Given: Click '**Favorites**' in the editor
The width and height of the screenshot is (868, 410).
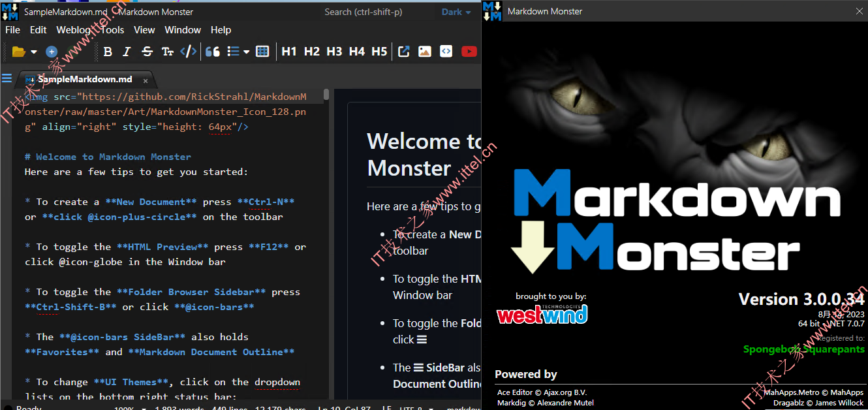Looking at the screenshot, I should tap(62, 352).
